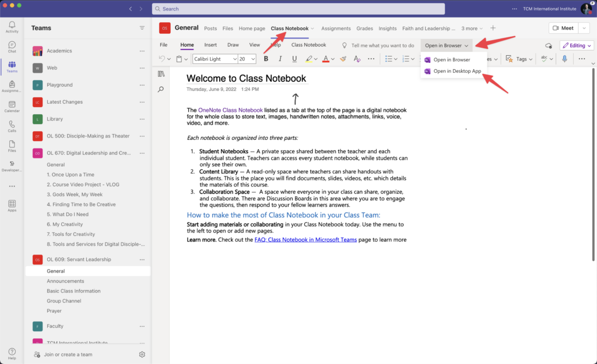Toggle italic formatting

(x=280, y=59)
